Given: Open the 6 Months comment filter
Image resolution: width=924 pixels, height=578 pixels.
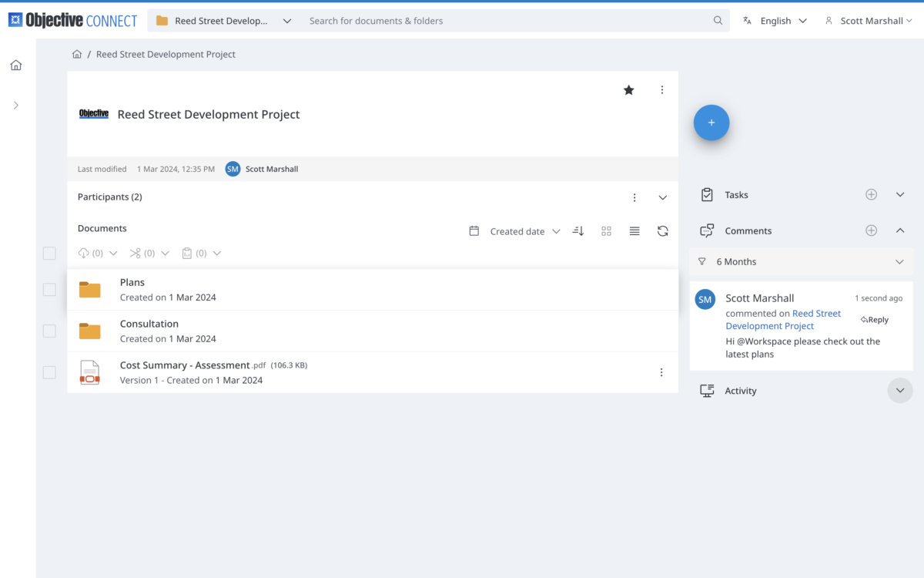Looking at the screenshot, I should [x=801, y=262].
